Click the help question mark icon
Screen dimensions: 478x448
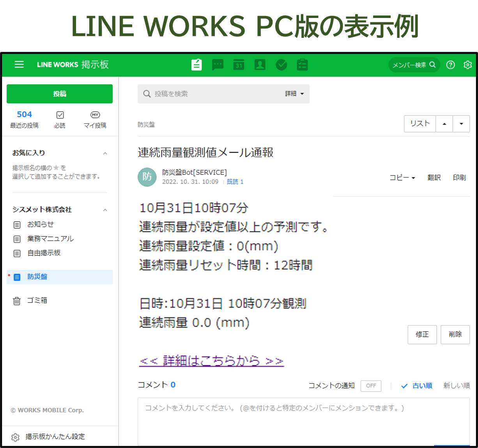coord(450,65)
